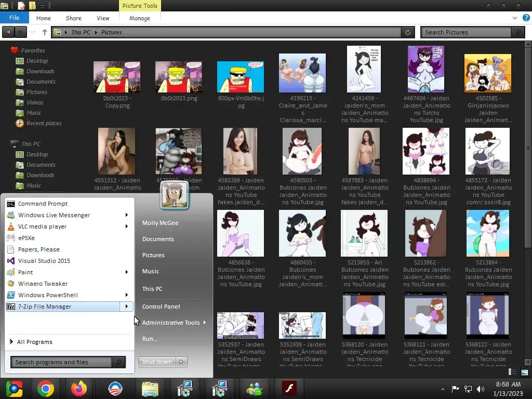Screen dimensions: 532x399
Task: Open This PC from Start menu
Action: click(152, 289)
